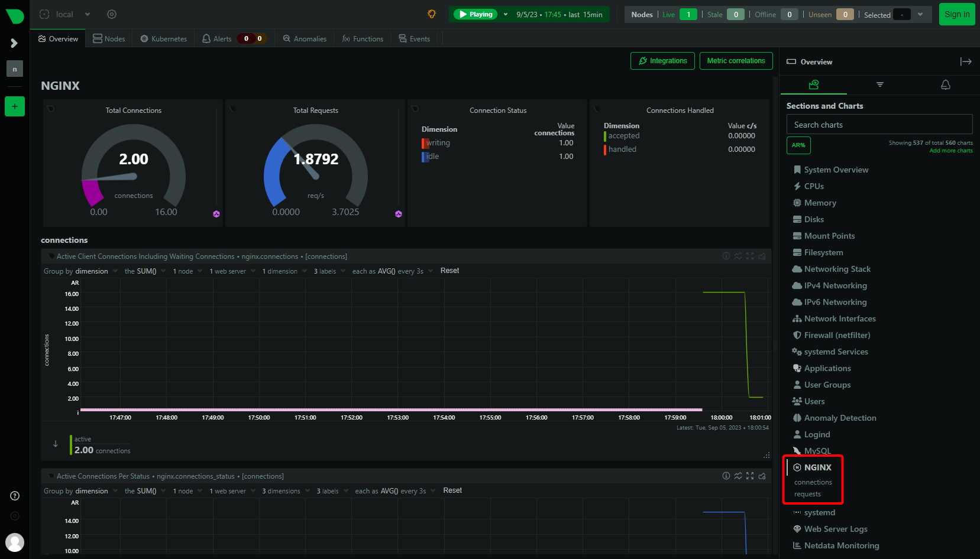The height and width of the screenshot is (559, 980).
Task: Download image of Active Connections Per Status chart
Action: (x=762, y=476)
